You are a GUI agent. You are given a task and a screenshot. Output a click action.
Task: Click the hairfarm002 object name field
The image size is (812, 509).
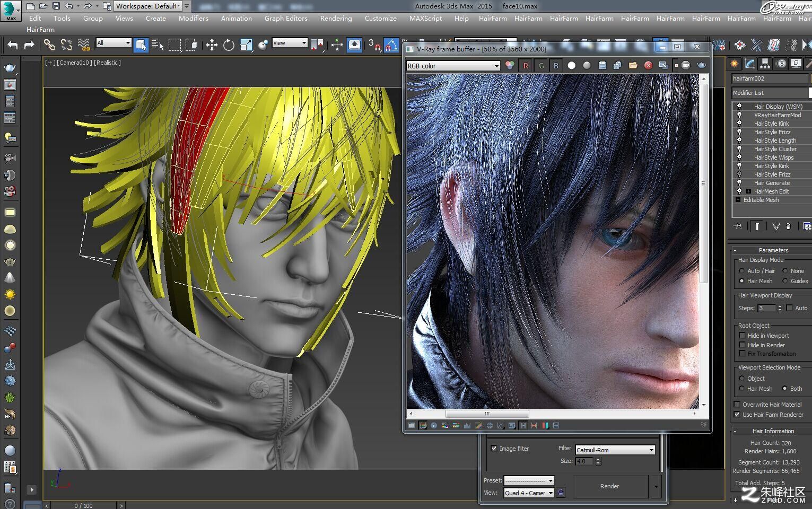tap(771, 78)
